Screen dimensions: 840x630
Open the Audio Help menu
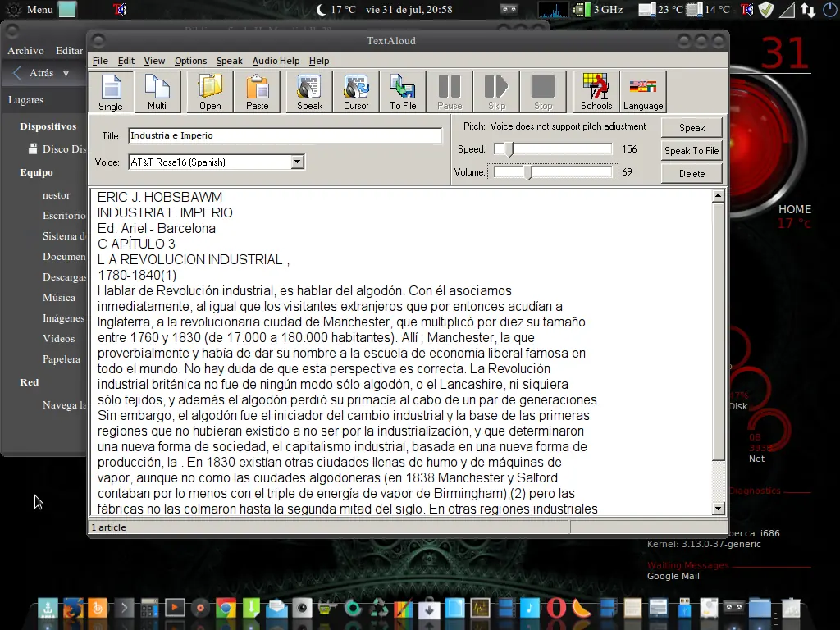click(x=276, y=61)
